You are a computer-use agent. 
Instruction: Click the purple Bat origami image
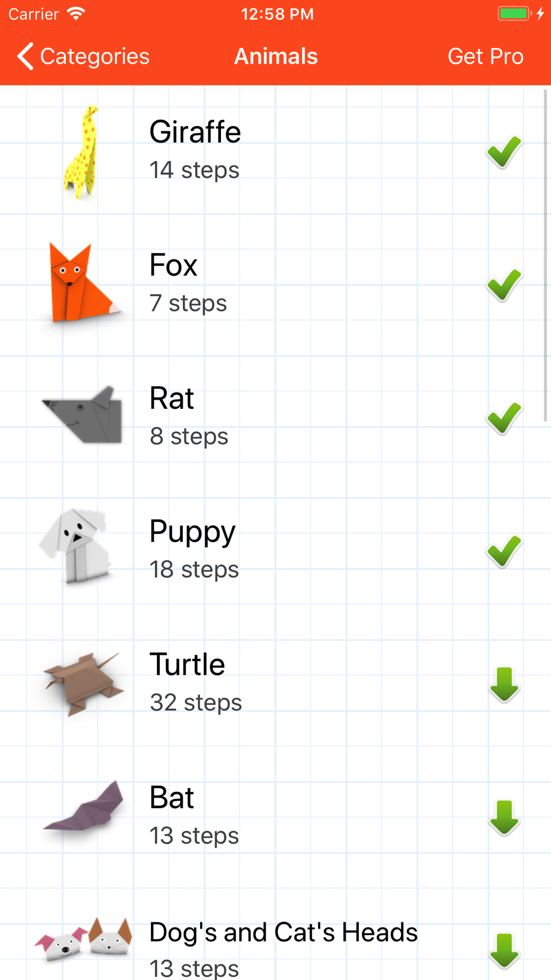(84, 806)
